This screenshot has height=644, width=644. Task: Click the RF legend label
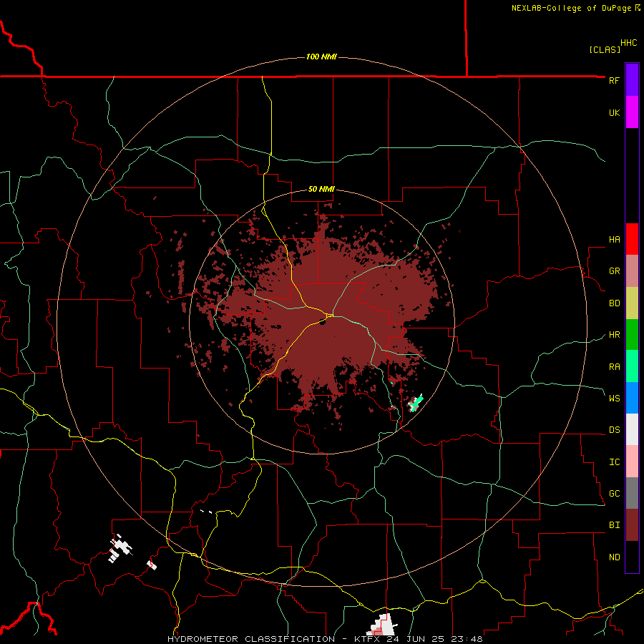(614, 80)
